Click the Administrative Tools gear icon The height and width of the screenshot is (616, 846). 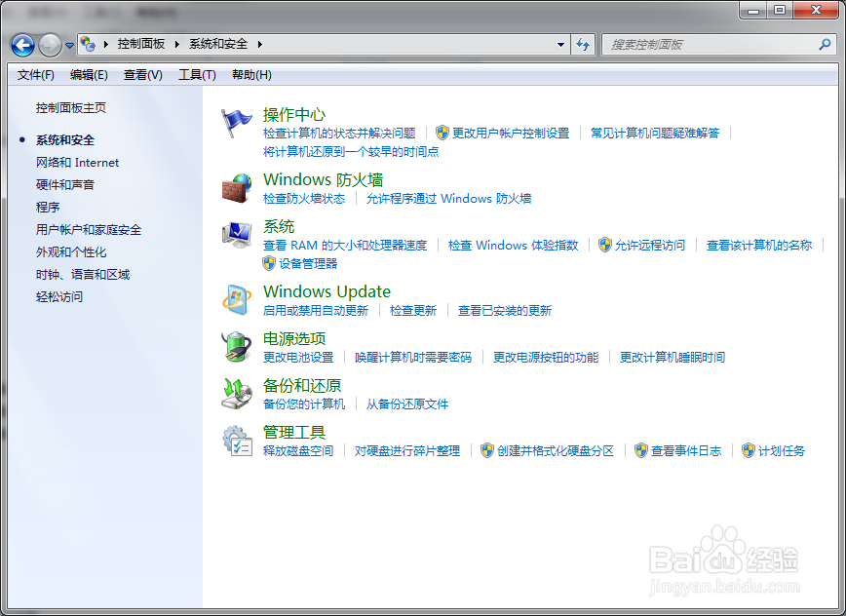point(238,441)
